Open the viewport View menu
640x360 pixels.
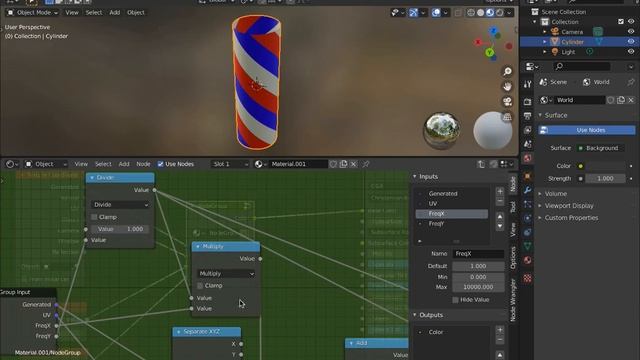72,13
